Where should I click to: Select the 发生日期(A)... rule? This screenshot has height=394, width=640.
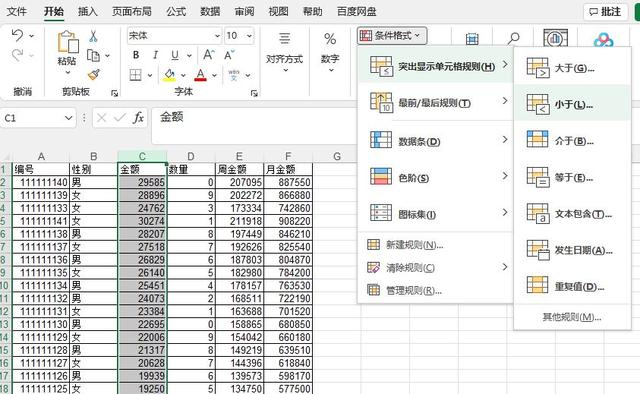point(572,250)
